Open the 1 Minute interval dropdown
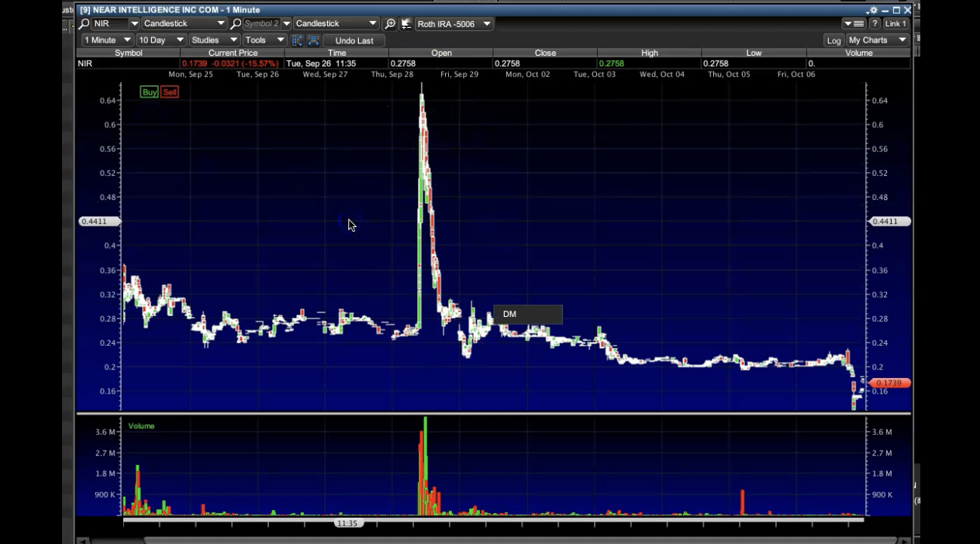Viewport: 980px width, 544px height. click(x=107, y=40)
